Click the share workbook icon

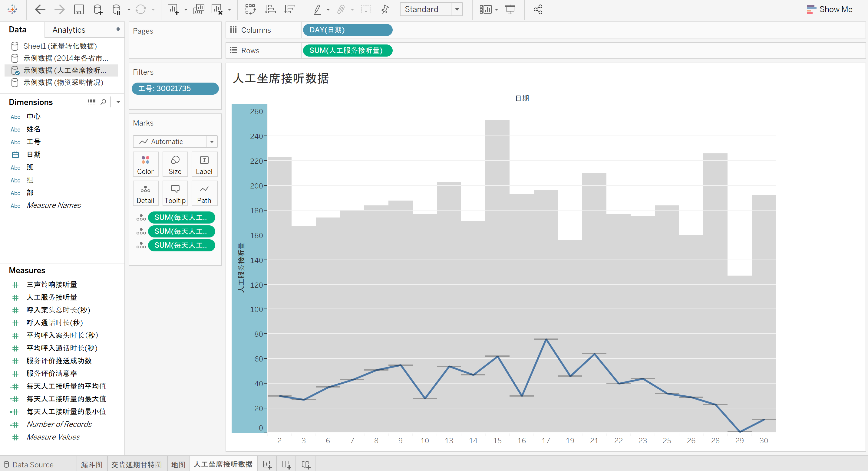[538, 9]
